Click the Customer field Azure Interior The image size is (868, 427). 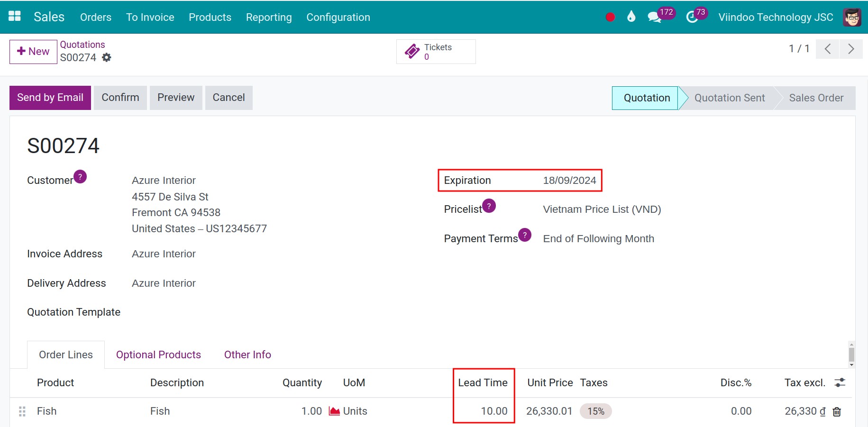[164, 181]
